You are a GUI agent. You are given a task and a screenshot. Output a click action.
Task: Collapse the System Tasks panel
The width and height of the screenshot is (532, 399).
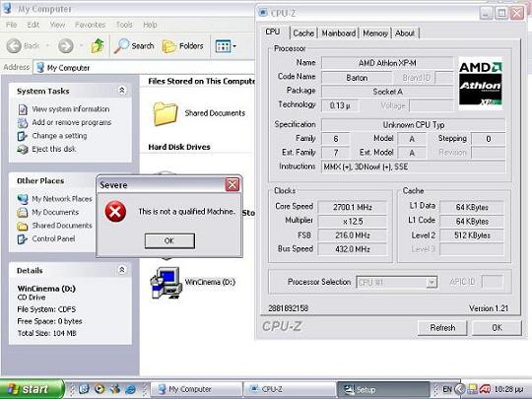122,91
